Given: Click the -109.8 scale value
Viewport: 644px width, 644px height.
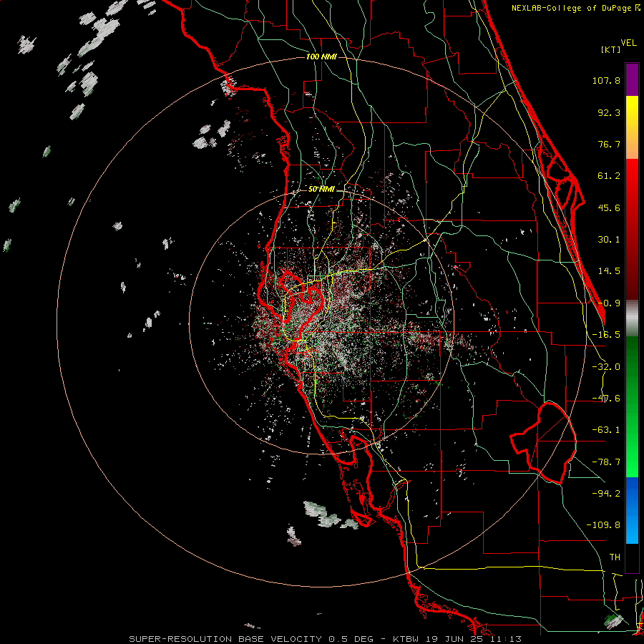Looking at the screenshot, I should (x=603, y=525).
